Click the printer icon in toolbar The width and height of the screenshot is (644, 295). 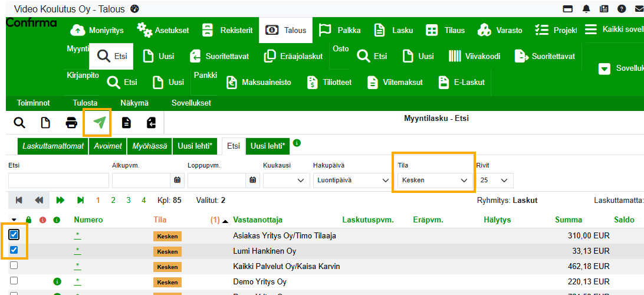point(71,123)
